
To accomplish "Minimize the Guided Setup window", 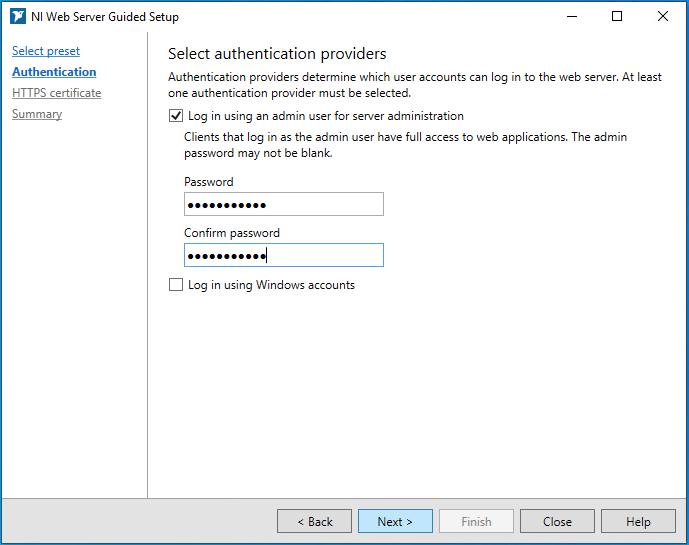I will (x=571, y=17).
